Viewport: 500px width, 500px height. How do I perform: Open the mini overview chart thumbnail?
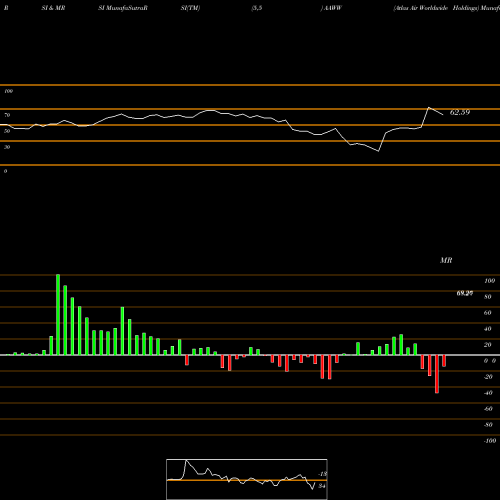click(247, 479)
